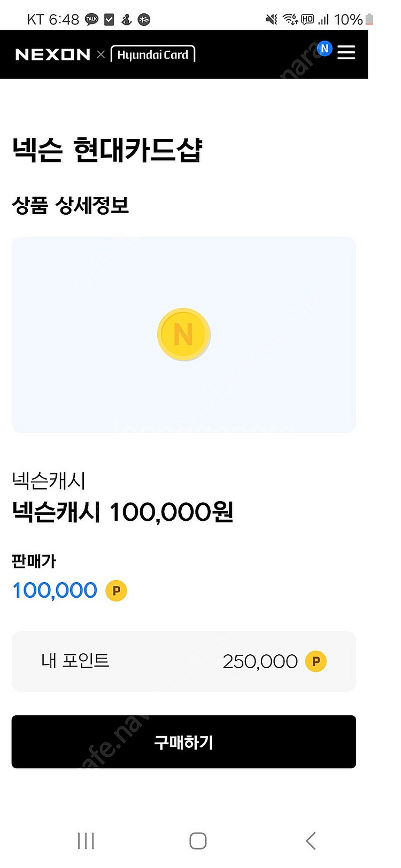Tap the 넥슨캐시 100,000원 product title
The width and height of the screenshot is (401, 868).
[122, 512]
